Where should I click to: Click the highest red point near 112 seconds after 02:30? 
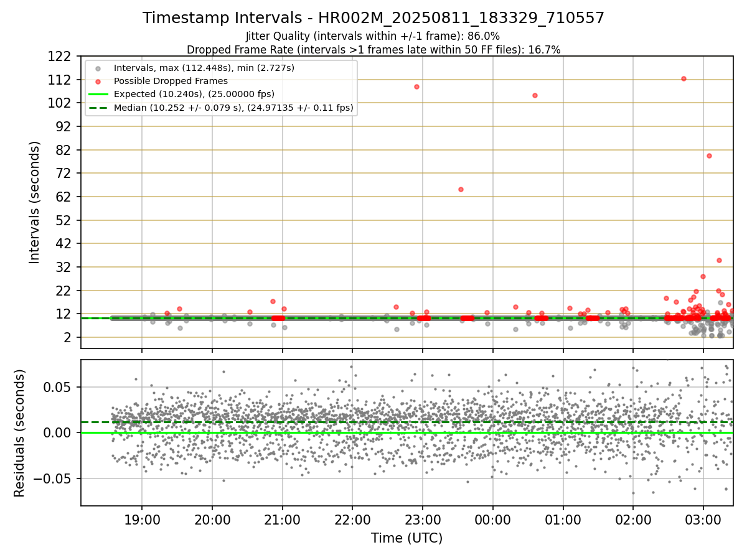point(684,78)
